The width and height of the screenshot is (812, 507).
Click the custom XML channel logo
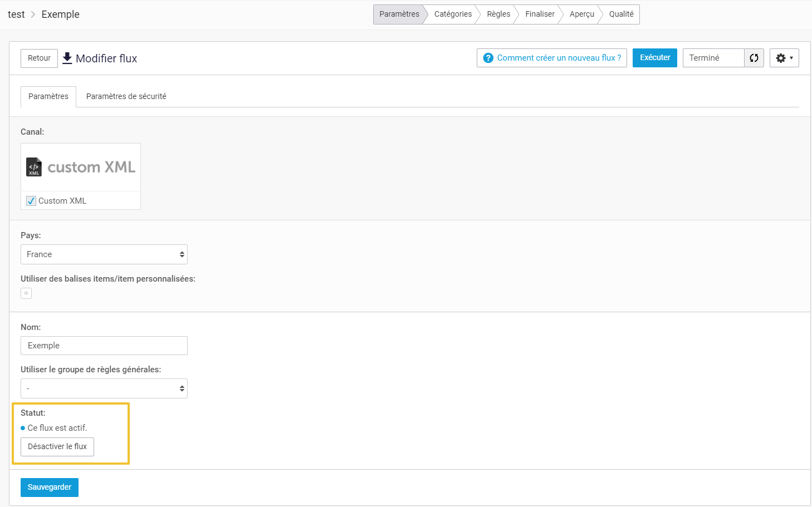pyautogui.click(x=81, y=167)
